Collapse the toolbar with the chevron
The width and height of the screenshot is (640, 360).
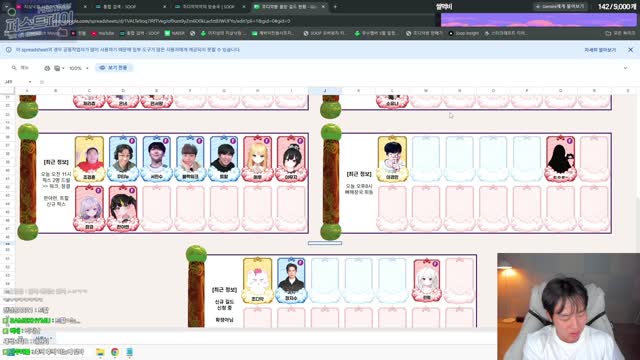pos(625,68)
